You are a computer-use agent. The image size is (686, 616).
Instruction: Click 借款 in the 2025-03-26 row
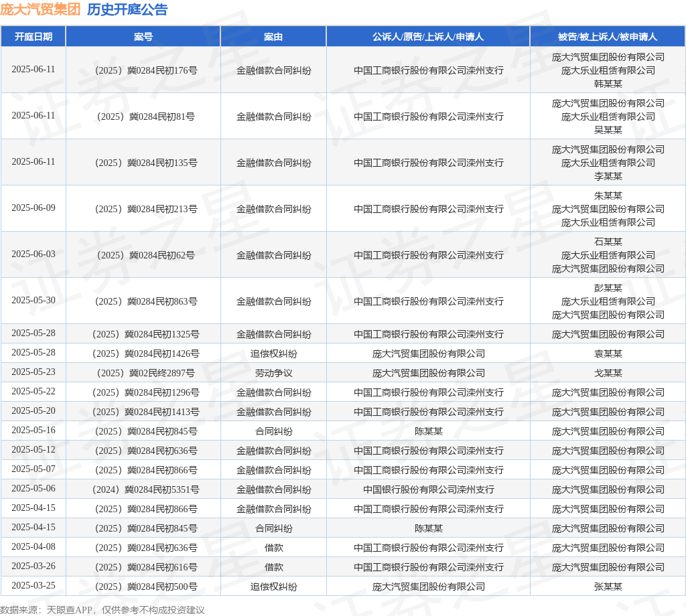(274, 568)
